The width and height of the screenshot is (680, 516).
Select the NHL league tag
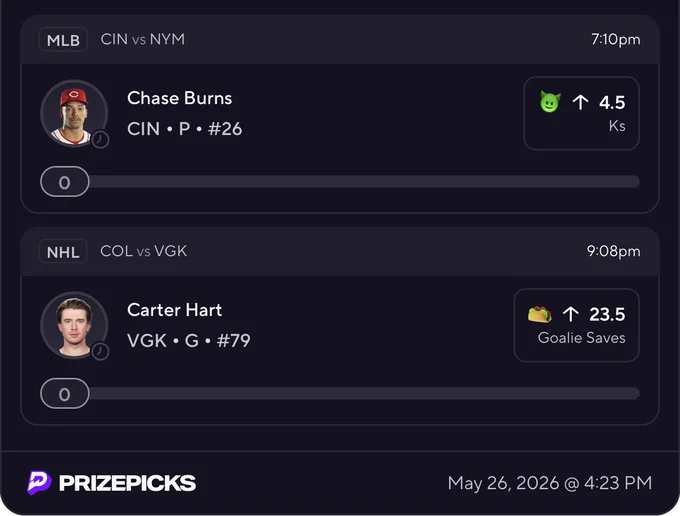63,251
